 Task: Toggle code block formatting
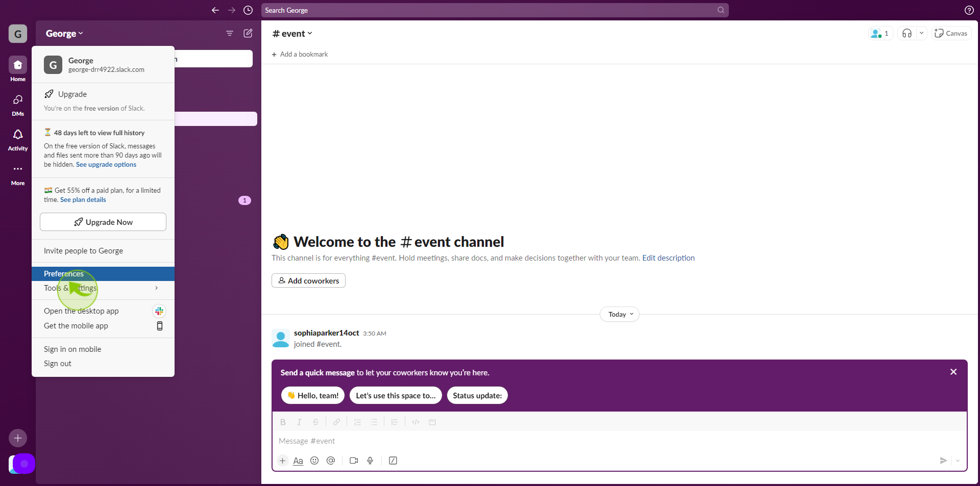(x=432, y=422)
